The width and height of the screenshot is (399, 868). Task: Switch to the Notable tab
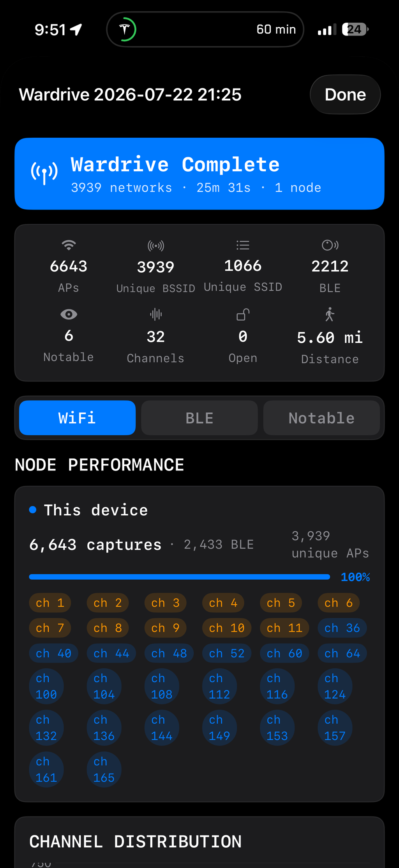tap(321, 418)
